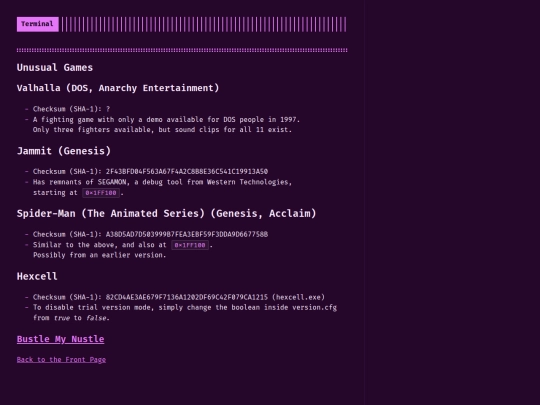The image size is (540, 405).
Task: Select the Hexcell SHA-1 checksum starting 82CD4AE
Action: tap(187, 297)
